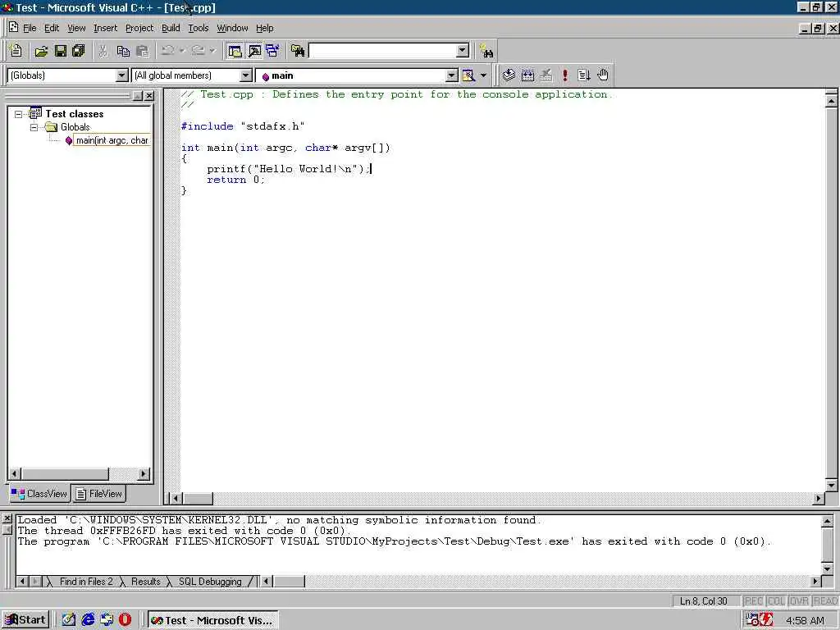Open the Window menu
840x630 pixels.
point(232,28)
